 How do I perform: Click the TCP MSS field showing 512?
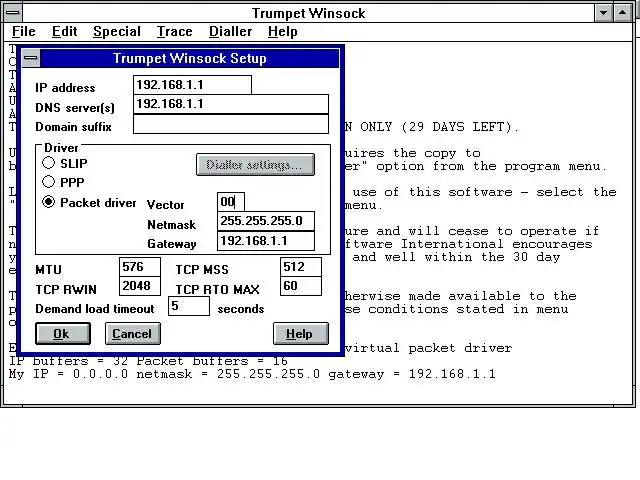click(x=301, y=267)
